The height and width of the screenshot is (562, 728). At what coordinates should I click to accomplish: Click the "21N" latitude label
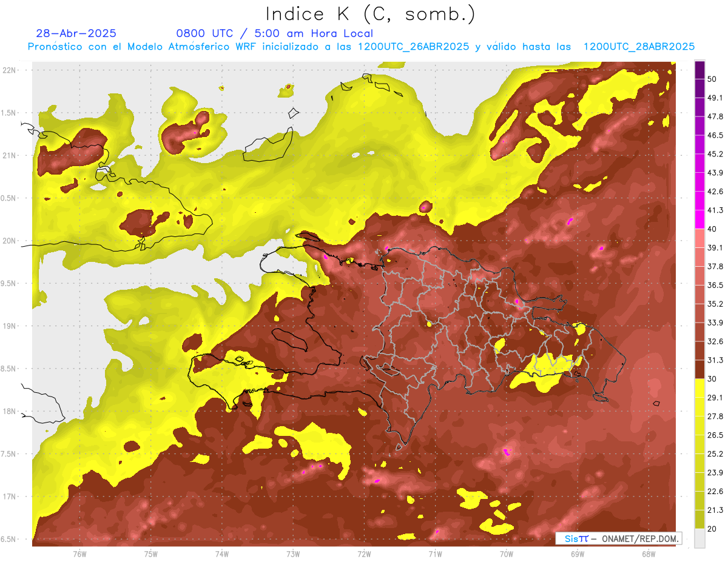[x=10, y=155]
